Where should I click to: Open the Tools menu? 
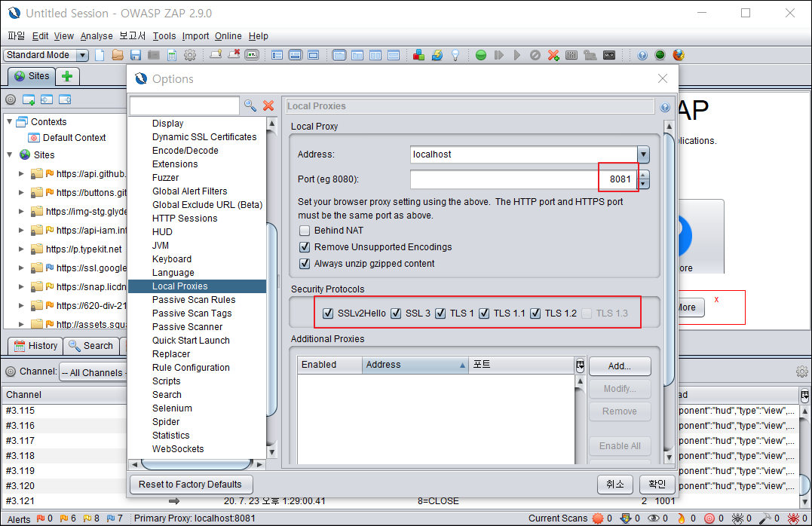coord(164,35)
